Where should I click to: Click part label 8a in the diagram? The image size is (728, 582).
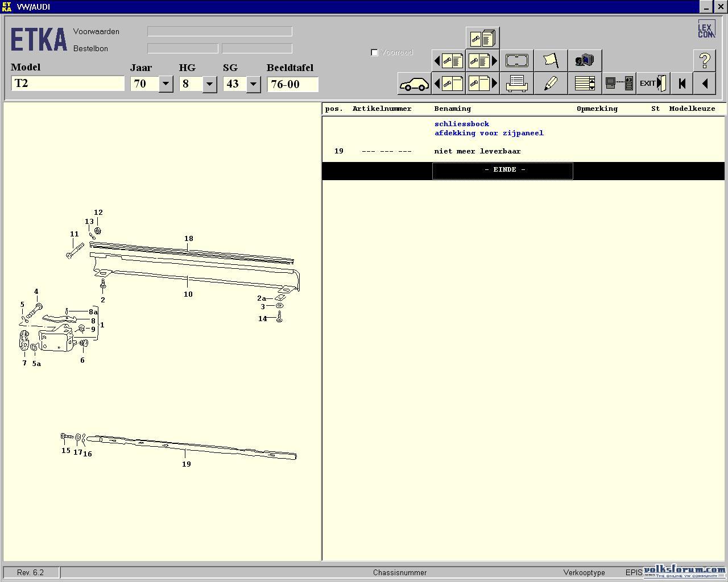pyautogui.click(x=93, y=312)
